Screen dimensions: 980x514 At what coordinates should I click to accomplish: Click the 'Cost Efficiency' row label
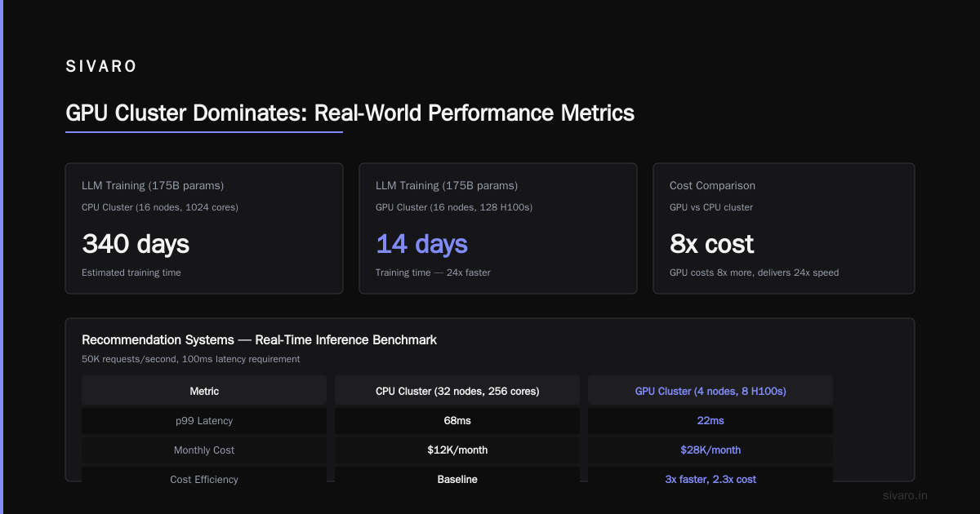[204, 479]
